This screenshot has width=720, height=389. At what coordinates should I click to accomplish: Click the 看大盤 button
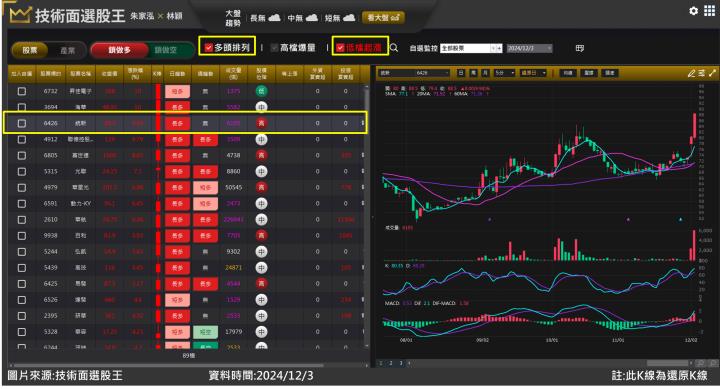click(383, 17)
